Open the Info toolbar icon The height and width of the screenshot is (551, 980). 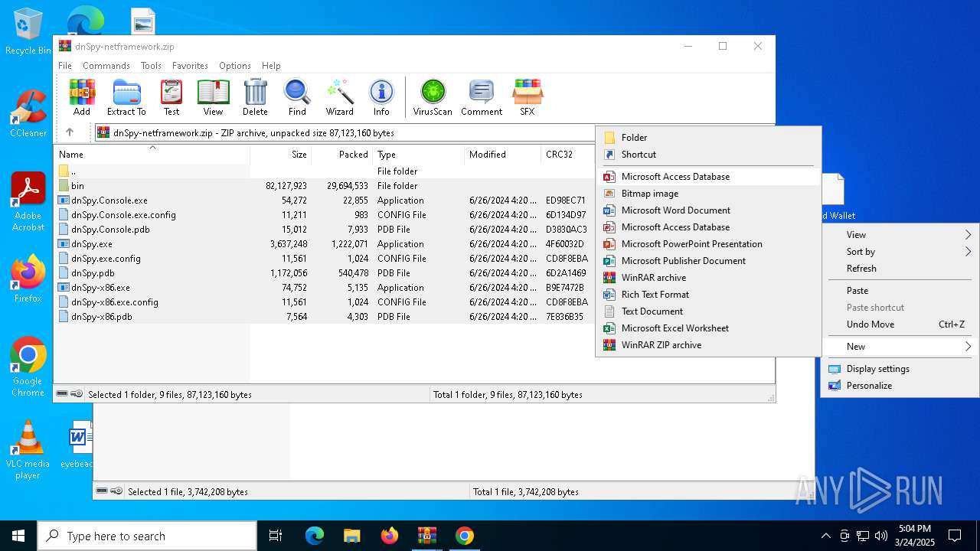[x=381, y=97]
